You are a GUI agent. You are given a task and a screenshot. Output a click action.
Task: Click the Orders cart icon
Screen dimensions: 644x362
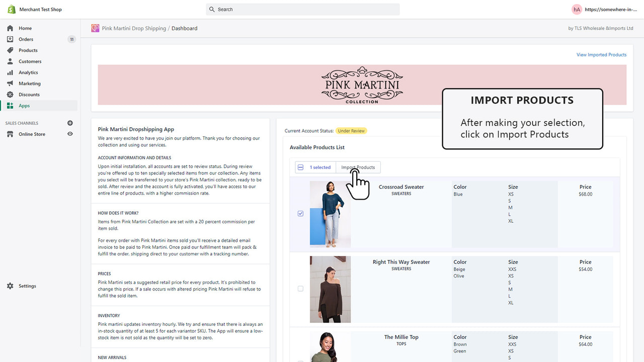pos(10,39)
